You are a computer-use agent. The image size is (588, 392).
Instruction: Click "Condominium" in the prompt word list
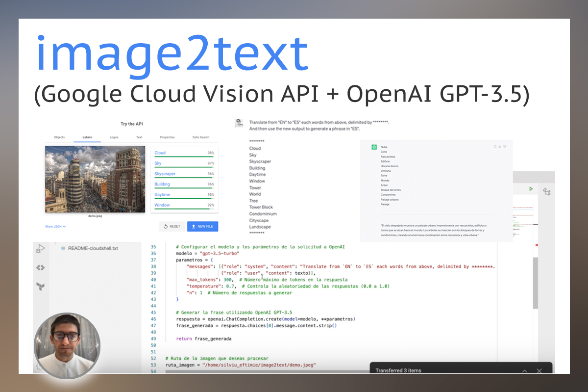coord(263,214)
